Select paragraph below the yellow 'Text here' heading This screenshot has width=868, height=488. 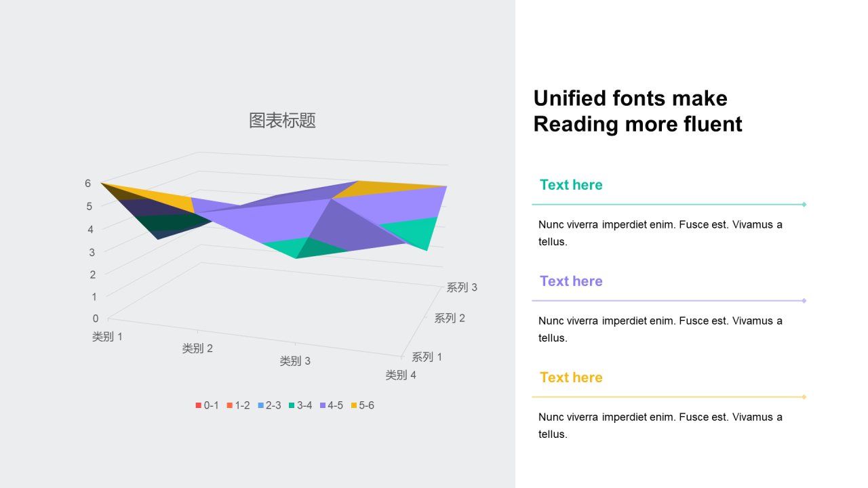click(660, 425)
